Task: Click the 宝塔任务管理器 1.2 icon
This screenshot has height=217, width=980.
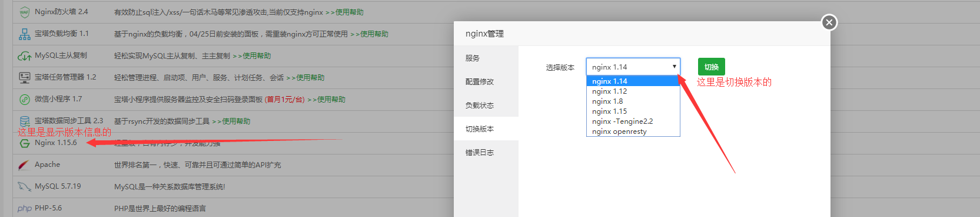Action: [24, 77]
